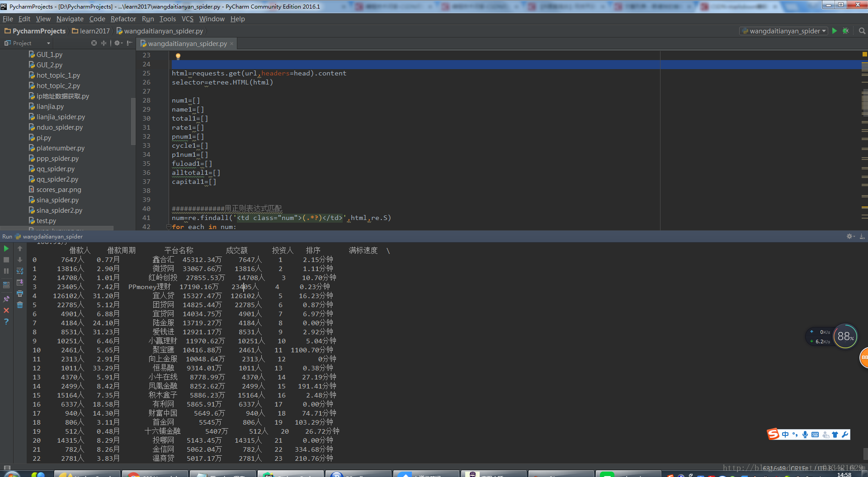The width and height of the screenshot is (868, 477).
Task: Select the wangdaitianyan_spider.py editor tab
Action: 187,43
